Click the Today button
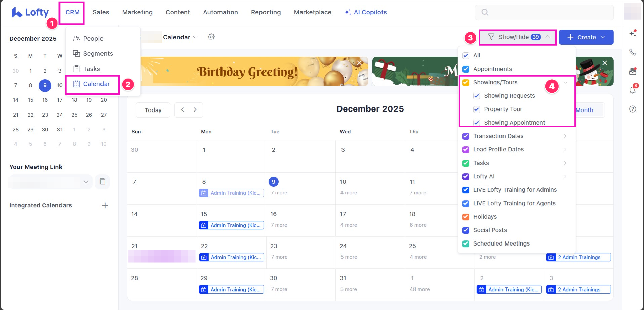Screen dimensions: 644x310 click(153, 110)
